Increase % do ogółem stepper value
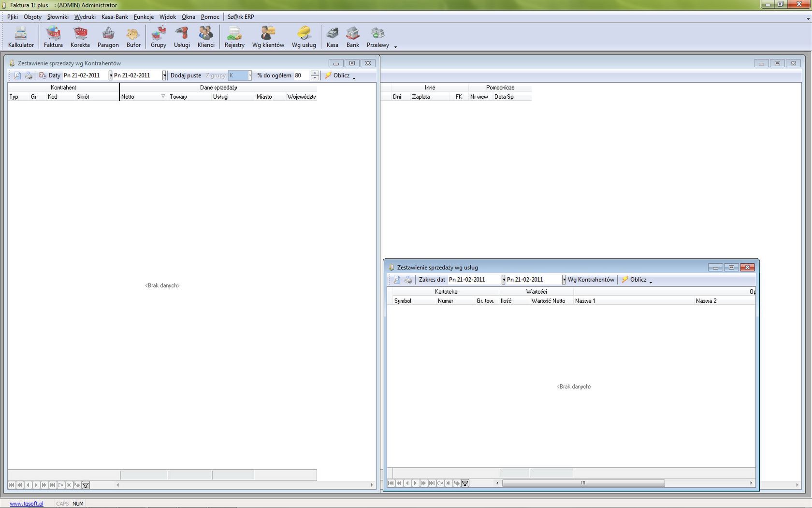 tap(315, 73)
